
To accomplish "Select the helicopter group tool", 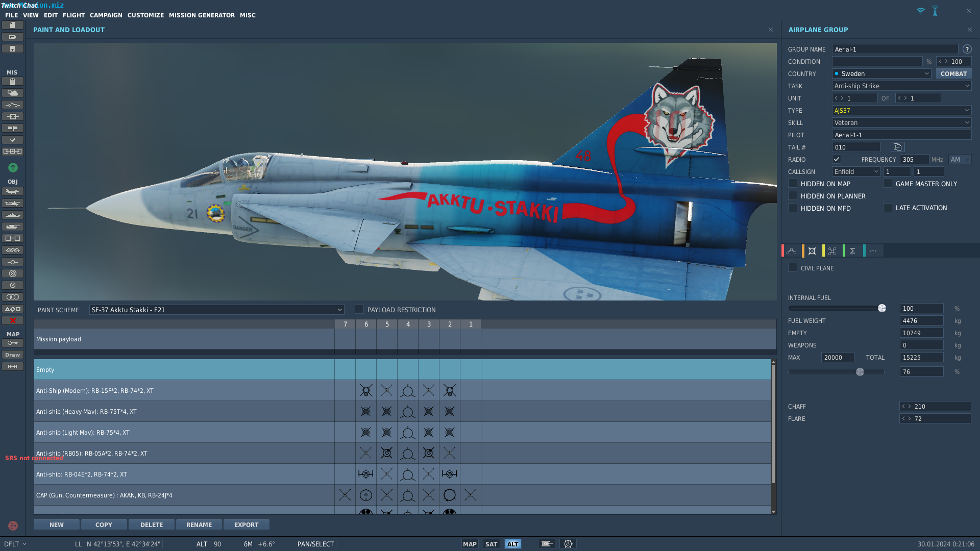I will pyautogui.click(x=13, y=203).
